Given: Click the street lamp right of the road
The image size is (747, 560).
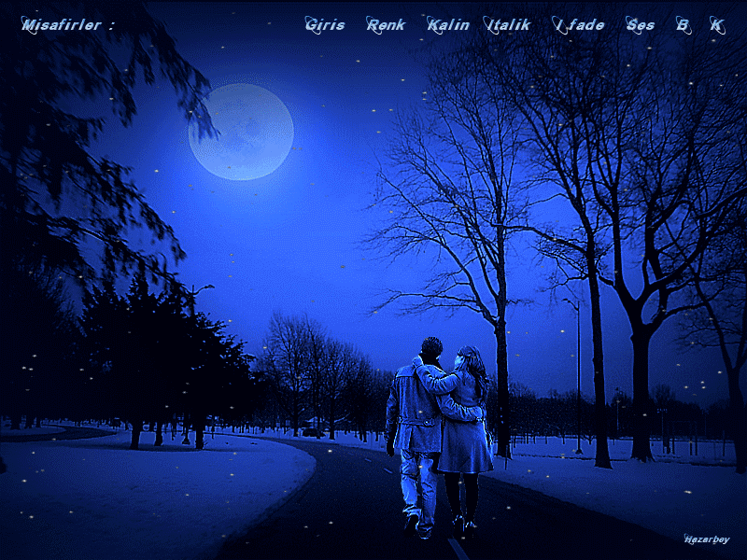Looking at the screenshot, I should tap(577, 373).
